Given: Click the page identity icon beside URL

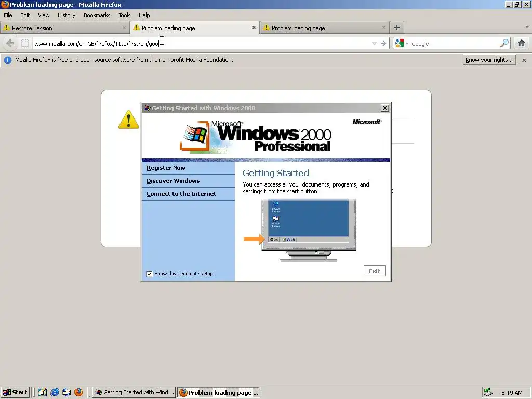Looking at the screenshot, I should pos(25,43).
